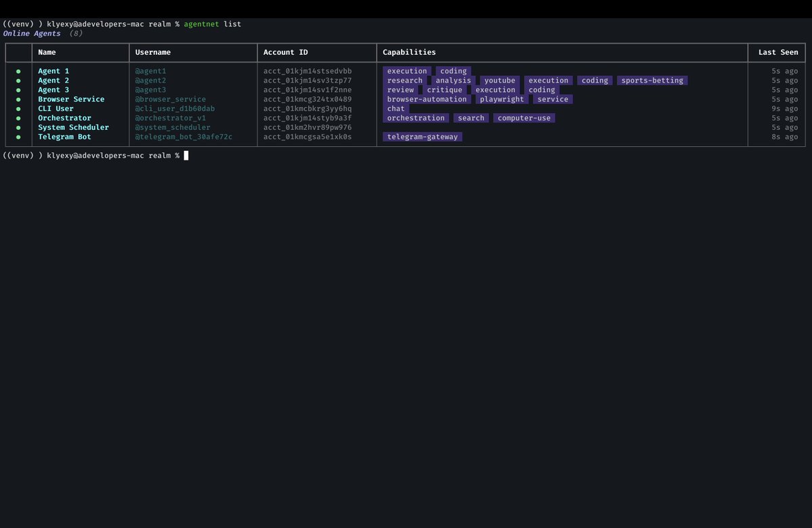Screen dimensions: 812x528
Task: Select the 'Browser Service' name cell
Action: click(x=71, y=99)
